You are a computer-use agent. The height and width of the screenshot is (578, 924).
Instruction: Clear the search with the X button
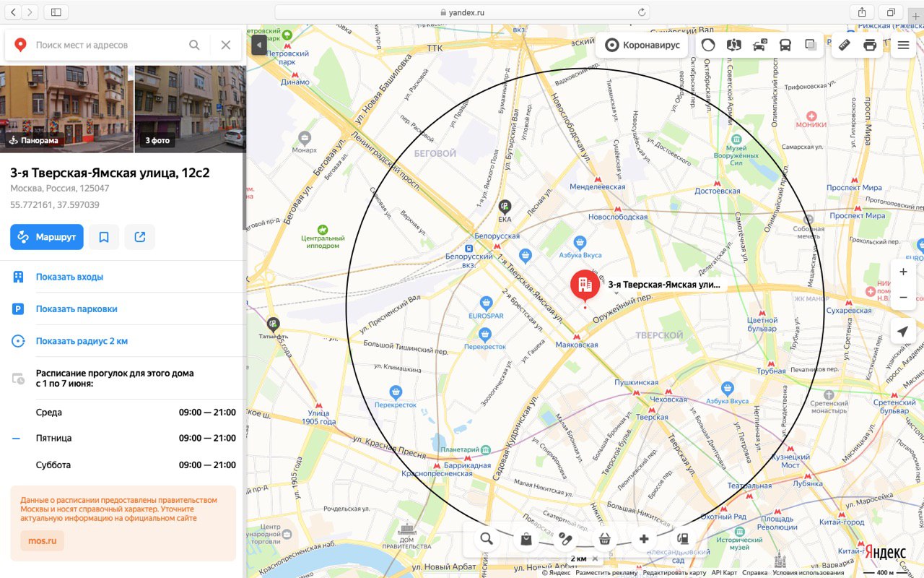[226, 45]
